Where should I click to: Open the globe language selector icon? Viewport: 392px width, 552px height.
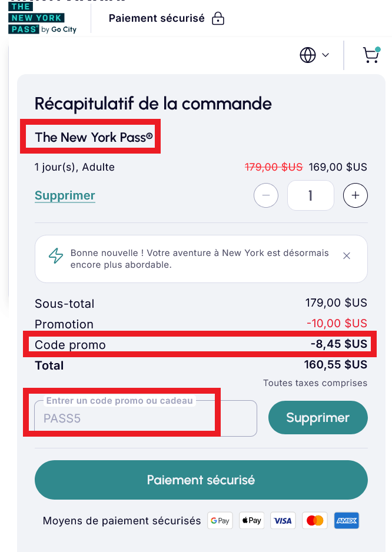tap(307, 55)
